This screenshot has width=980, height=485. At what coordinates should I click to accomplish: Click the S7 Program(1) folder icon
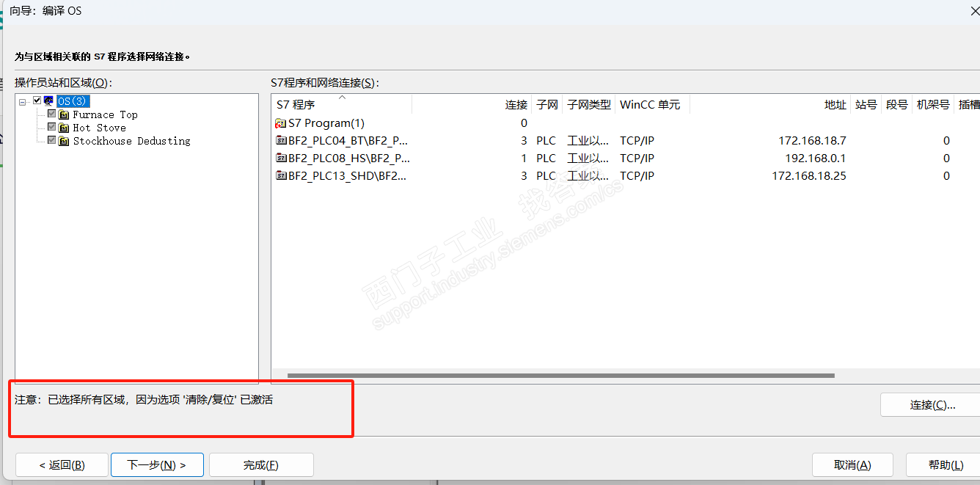[x=280, y=123]
